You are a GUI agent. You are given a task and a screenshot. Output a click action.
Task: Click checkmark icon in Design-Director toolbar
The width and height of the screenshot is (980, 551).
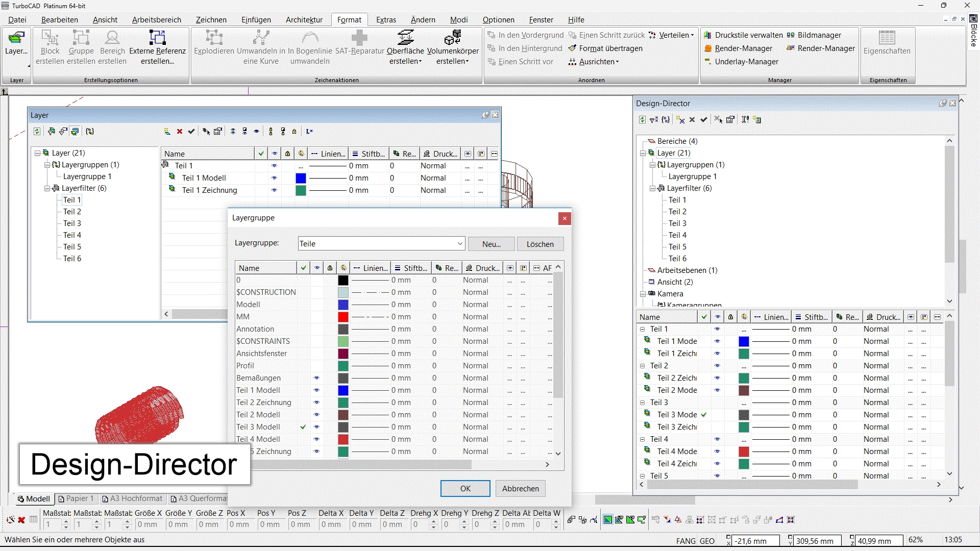[704, 120]
